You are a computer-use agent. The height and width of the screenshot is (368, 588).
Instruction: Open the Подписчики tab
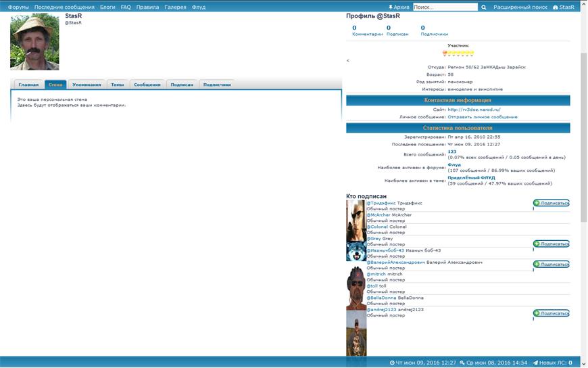pos(217,85)
